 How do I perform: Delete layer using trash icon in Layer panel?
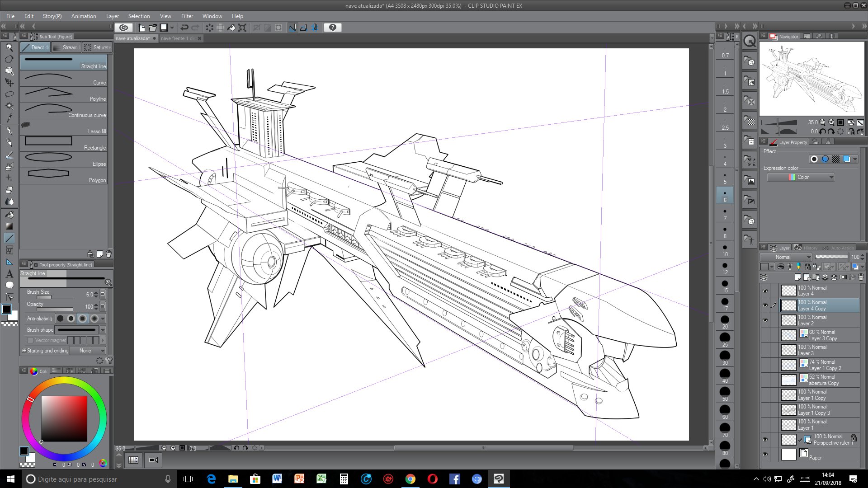[x=861, y=277]
